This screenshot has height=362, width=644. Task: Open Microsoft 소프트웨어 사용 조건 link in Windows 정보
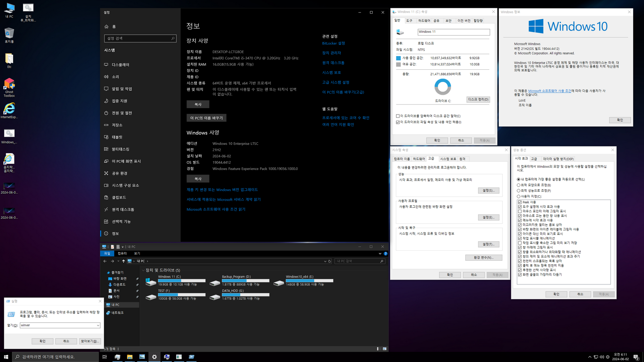pyautogui.click(x=549, y=91)
